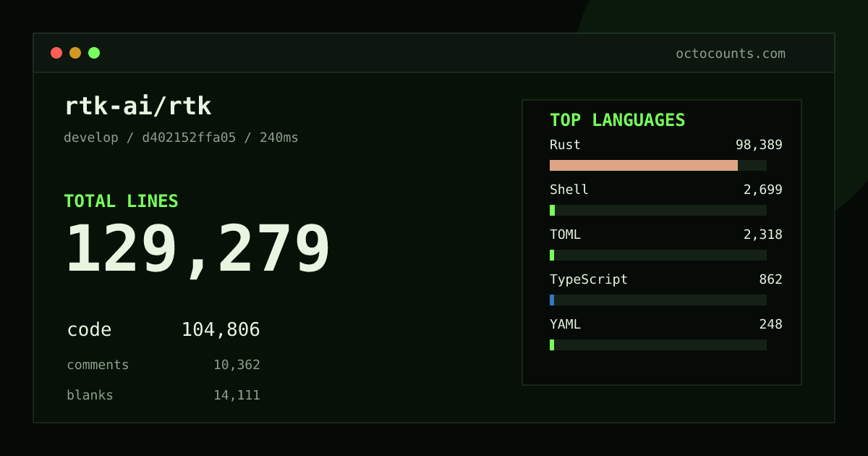Select the rtk-ai/rtk repository title

[137, 106]
